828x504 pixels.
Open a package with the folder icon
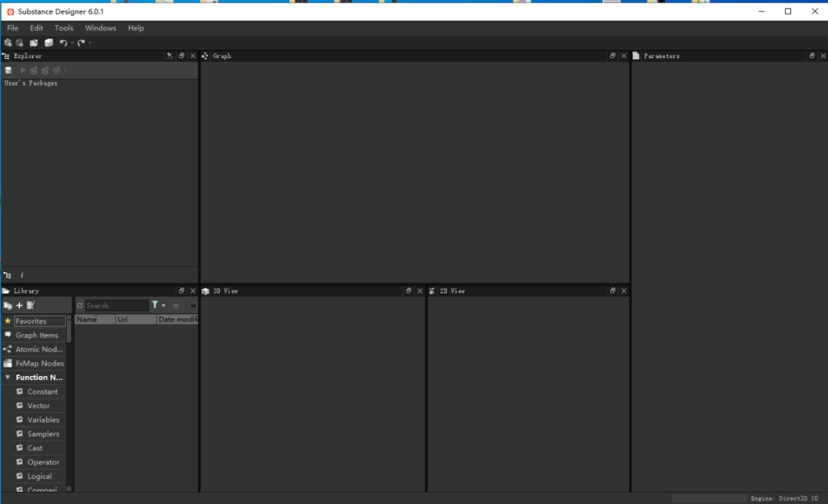point(34,43)
